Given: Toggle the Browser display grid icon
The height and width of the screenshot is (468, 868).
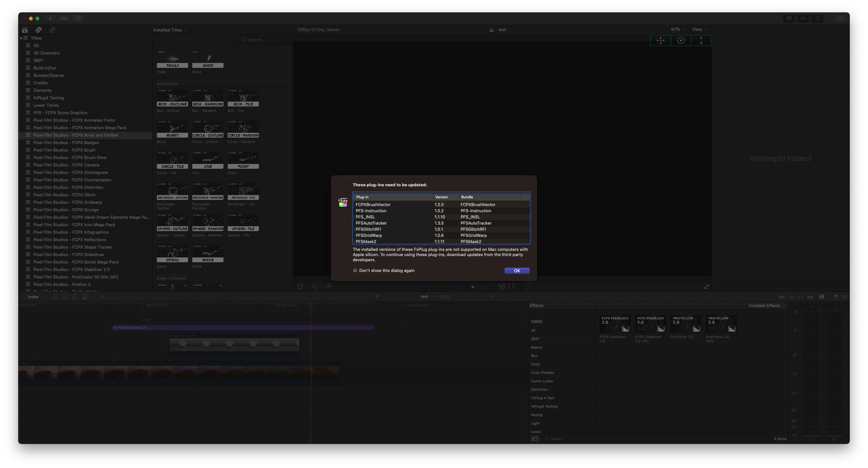Looking at the screenshot, I should [x=789, y=18].
